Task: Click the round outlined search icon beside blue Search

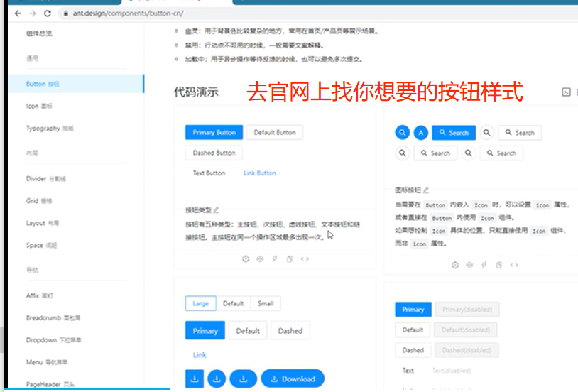Action: tap(486, 132)
